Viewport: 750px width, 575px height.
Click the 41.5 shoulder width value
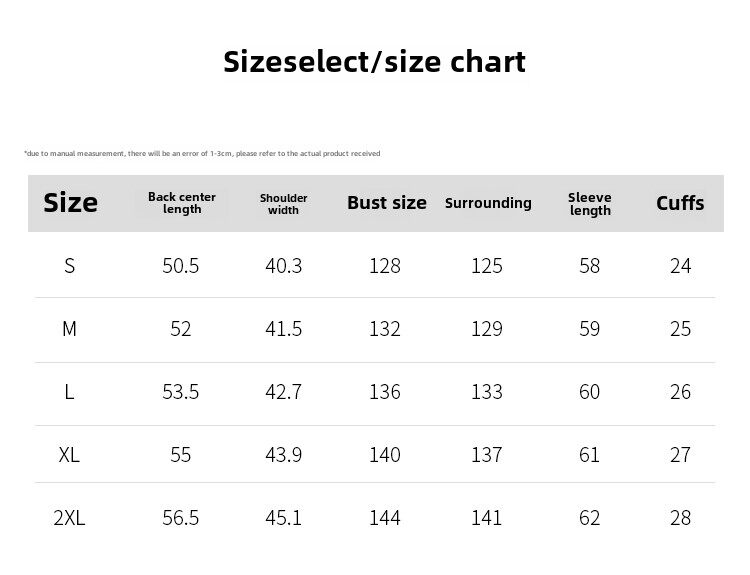pos(284,329)
